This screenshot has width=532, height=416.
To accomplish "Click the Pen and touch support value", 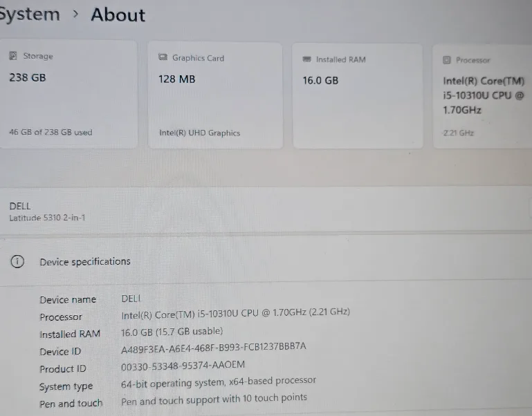I will (214, 398).
